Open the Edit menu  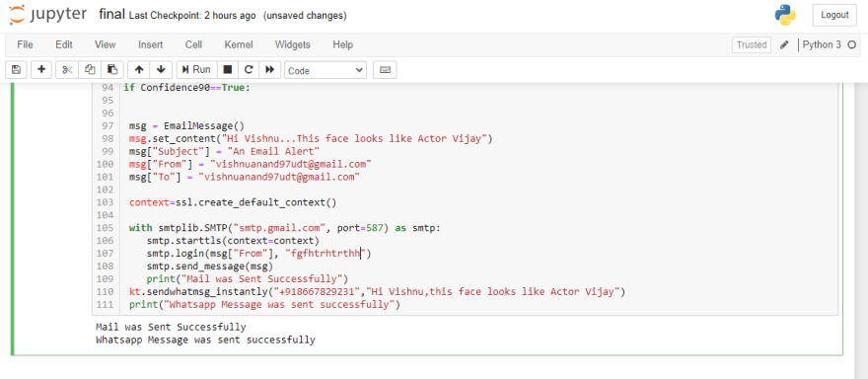click(x=64, y=44)
